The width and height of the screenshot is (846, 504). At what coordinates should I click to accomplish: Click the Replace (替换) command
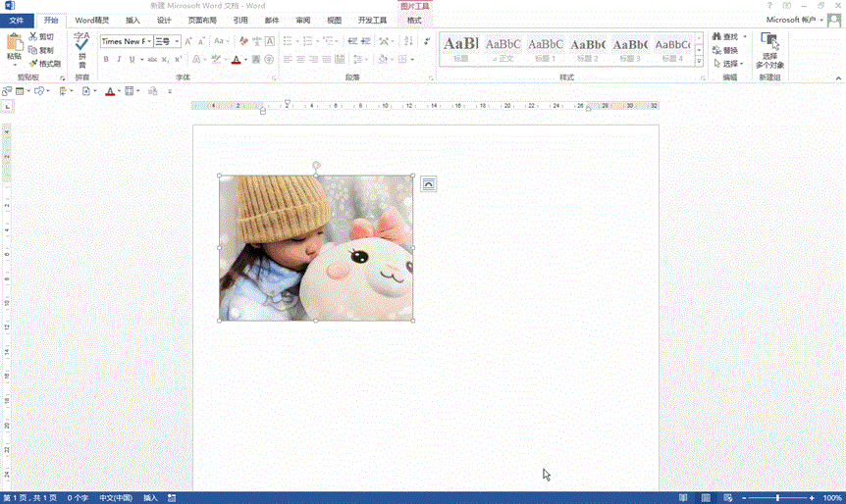[729, 50]
